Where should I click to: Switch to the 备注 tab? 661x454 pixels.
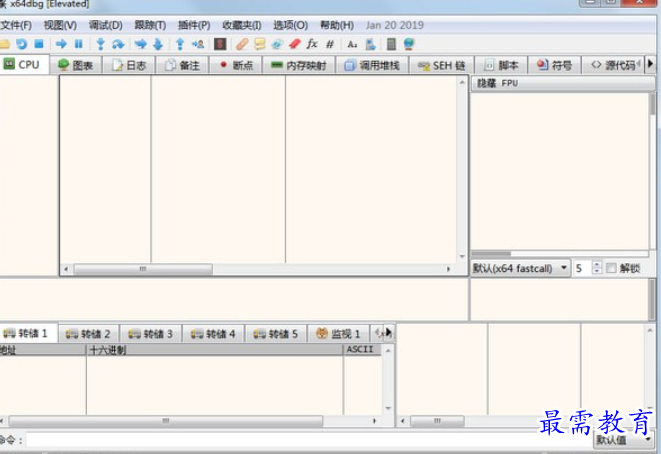[x=182, y=65]
